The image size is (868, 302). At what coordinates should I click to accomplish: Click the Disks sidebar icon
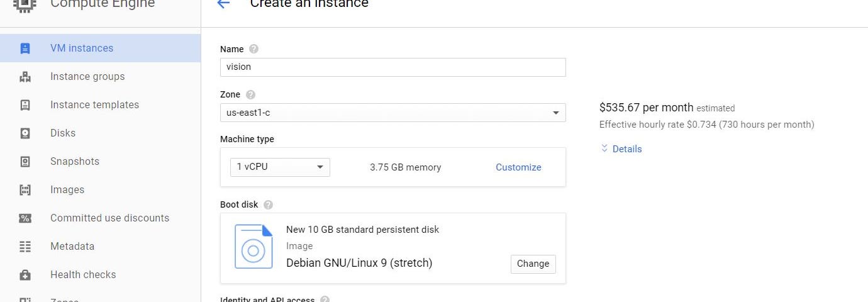pyautogui.click(x=25, y=133)
